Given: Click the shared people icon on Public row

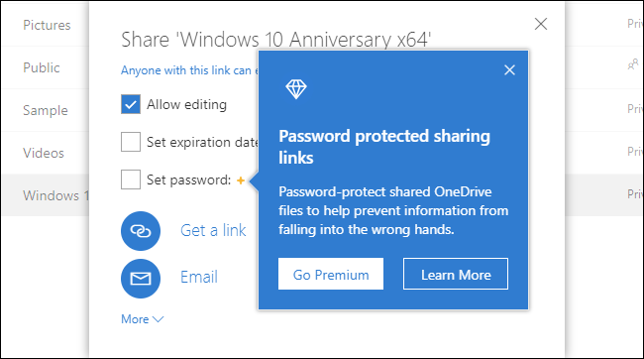Looking at the screenshot, I should click(x=633, y=64).
